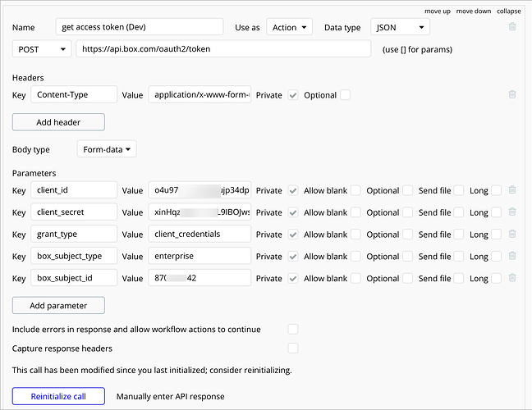Edit the client_id key field
The height and width of the screenshot is (410, 532).
pyautogui.click(x=74, y=190)
